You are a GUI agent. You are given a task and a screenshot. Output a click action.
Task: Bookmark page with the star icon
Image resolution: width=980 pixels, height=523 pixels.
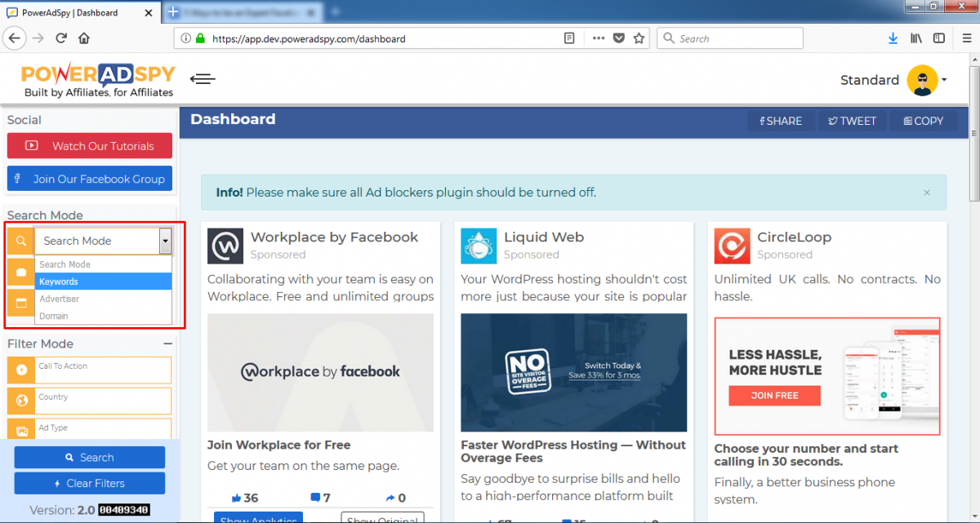pyautogui.click(x=639, y=38)
